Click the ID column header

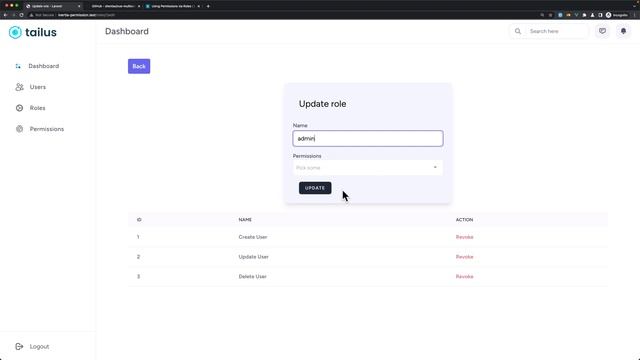139,220
